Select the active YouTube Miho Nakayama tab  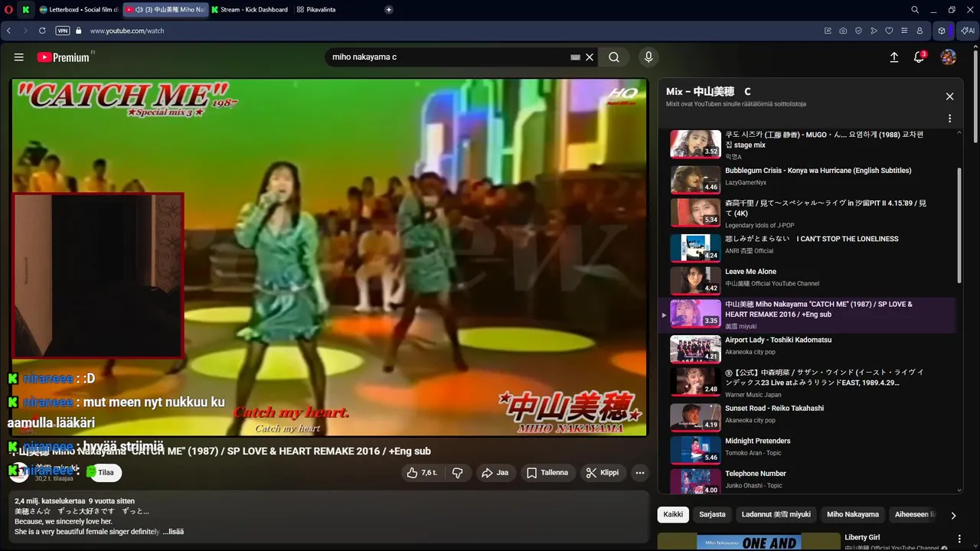tap(165, 9)
